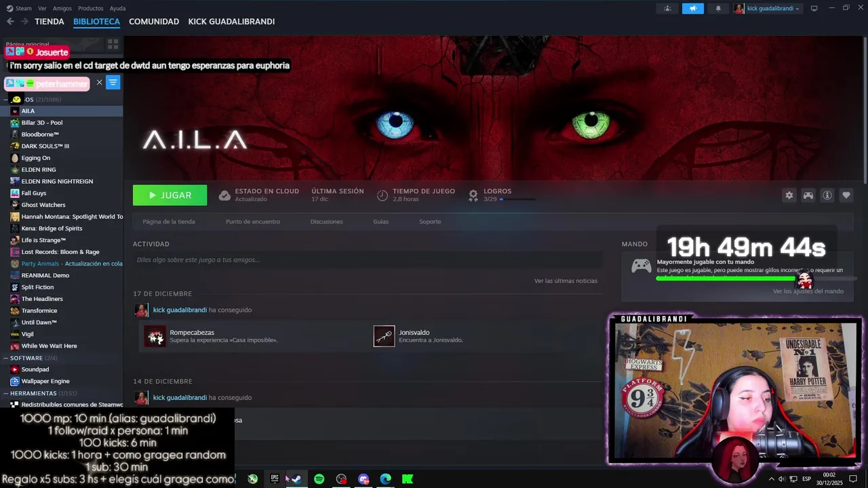
Task: Click the Logros achievement progress bar
Action: pos(517,199)
